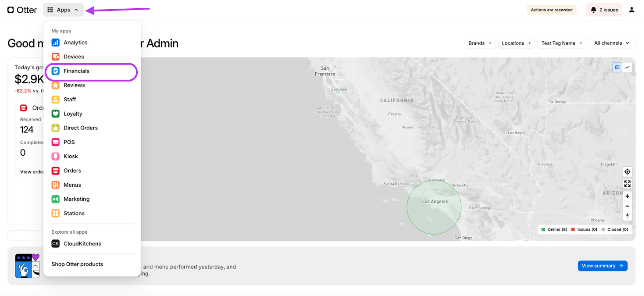Open the 2 issues notification button
644x296 pixels.
pos(604,10)
